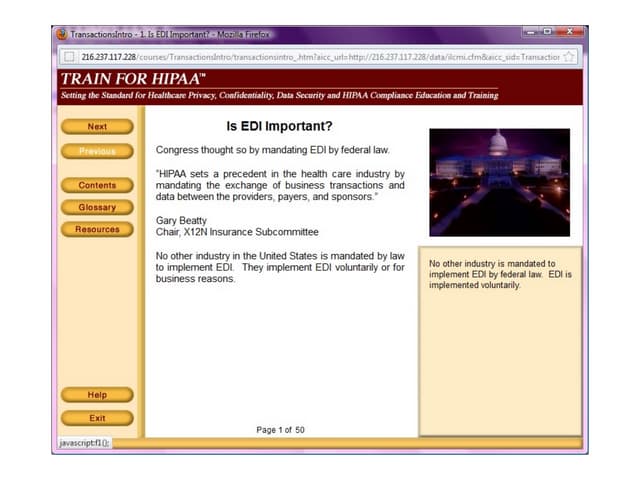640x480 pixels.
Task: Click the 'Page 1 of 50' indicator
Action: [x=280, y=430]
